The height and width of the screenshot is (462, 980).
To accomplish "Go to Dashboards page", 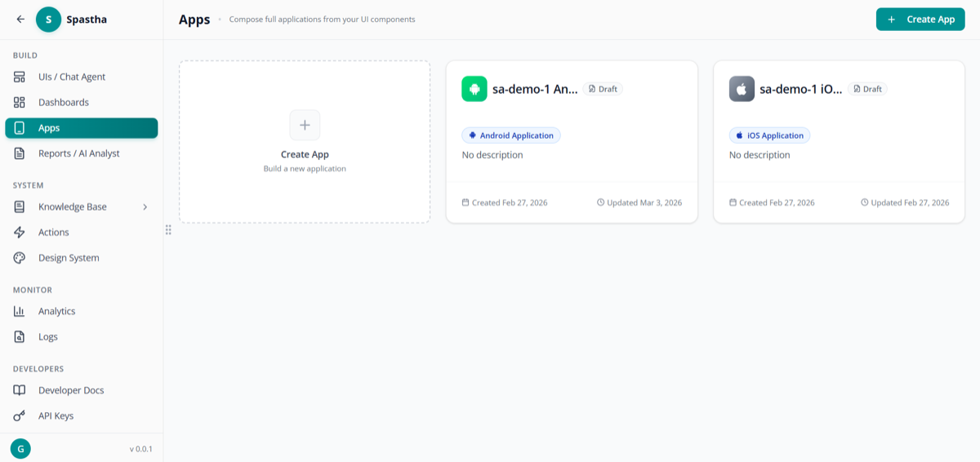I will [82, 102].
